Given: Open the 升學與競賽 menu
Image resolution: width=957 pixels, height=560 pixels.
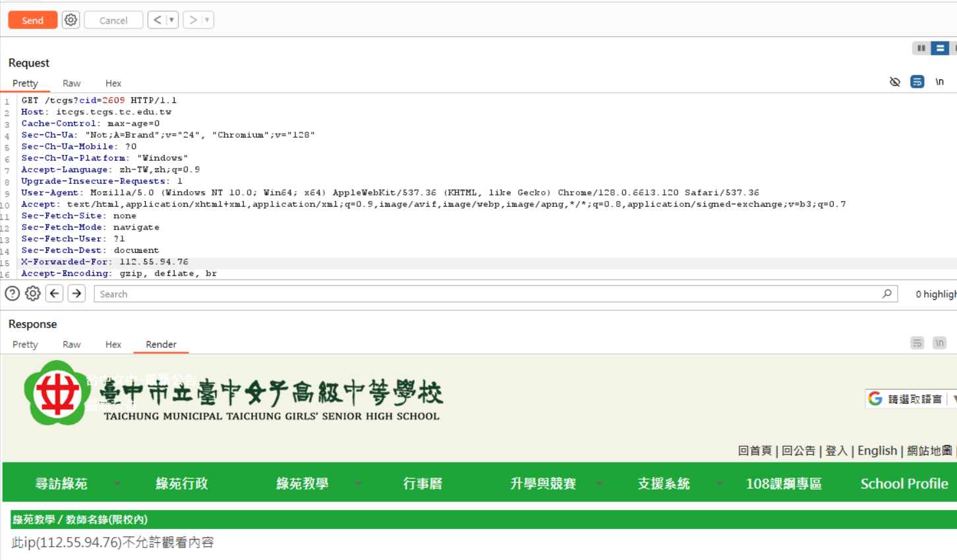Looking at the screenshot, I should point(543,484).
